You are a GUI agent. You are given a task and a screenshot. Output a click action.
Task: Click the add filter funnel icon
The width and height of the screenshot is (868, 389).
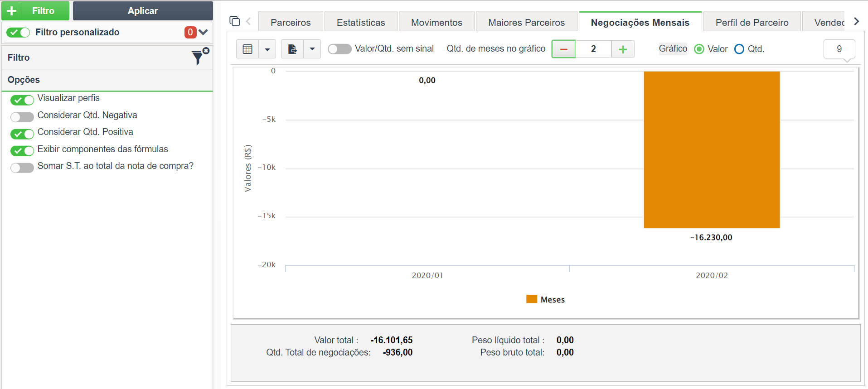pyautogui.click(x=199, y=57)
